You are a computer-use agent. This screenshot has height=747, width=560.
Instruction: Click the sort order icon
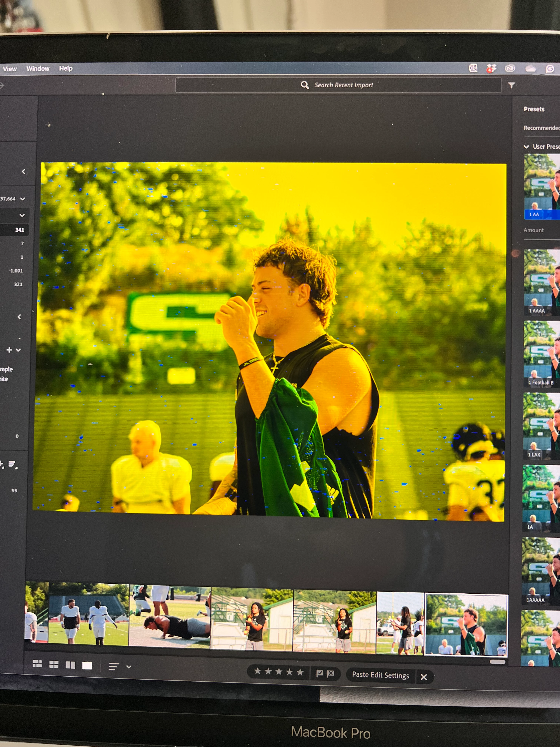coord(114,666)
